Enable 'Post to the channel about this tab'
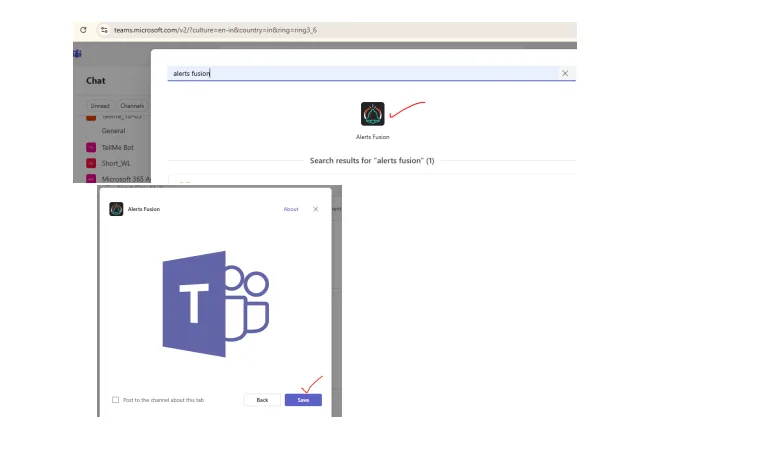 (116, 400)
